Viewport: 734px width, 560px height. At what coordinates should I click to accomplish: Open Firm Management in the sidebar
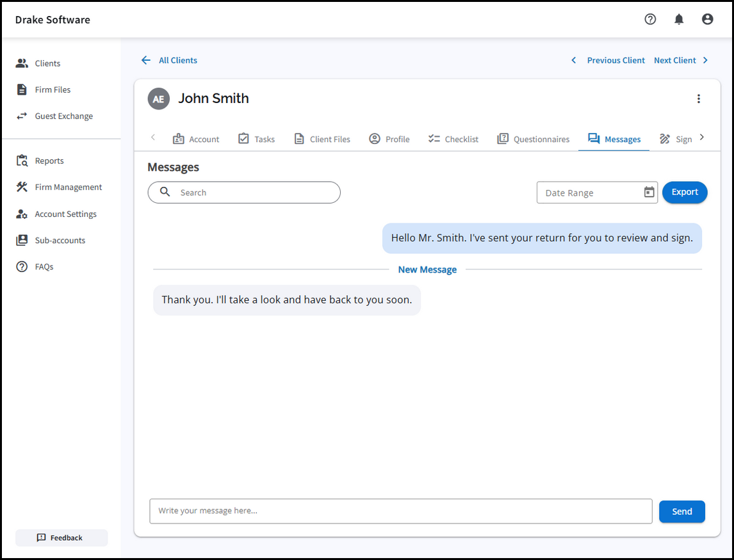(68, 187)
